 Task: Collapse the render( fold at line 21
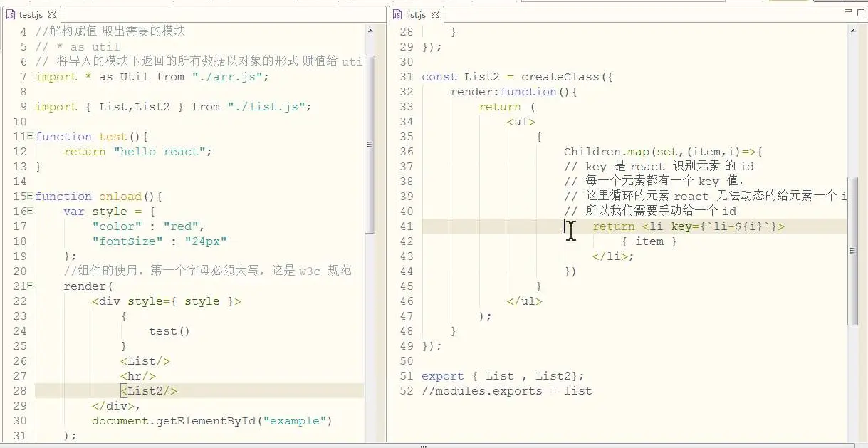pyautogui.click(x=30, y=286)
